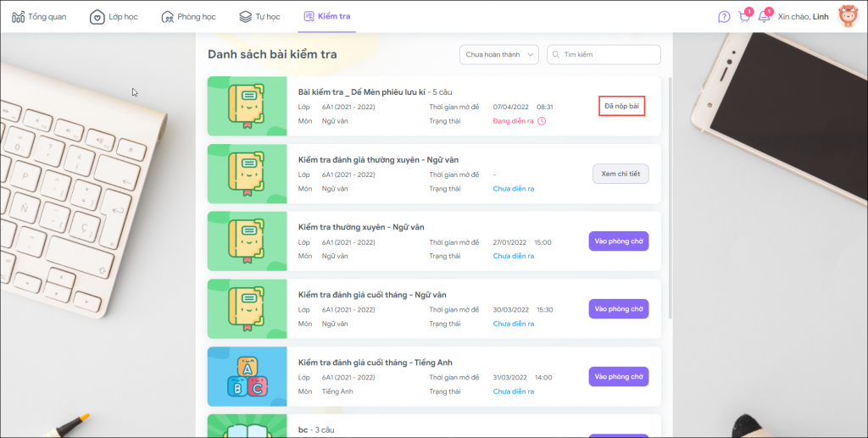Click the Kiểm tra thường xuyên - Ngữ văn thumbnail
Screen dimensions: 868x438
[x=247, y=241]
